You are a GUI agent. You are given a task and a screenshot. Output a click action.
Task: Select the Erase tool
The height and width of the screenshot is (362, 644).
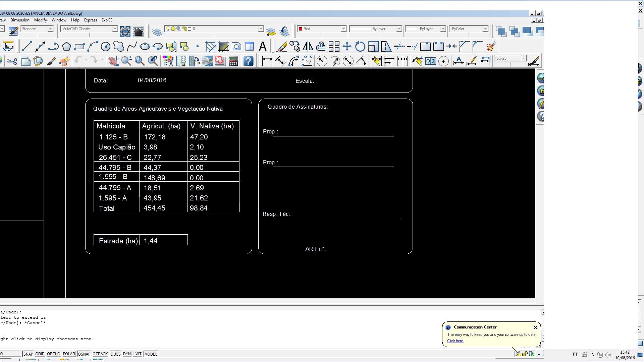point(282,47)
